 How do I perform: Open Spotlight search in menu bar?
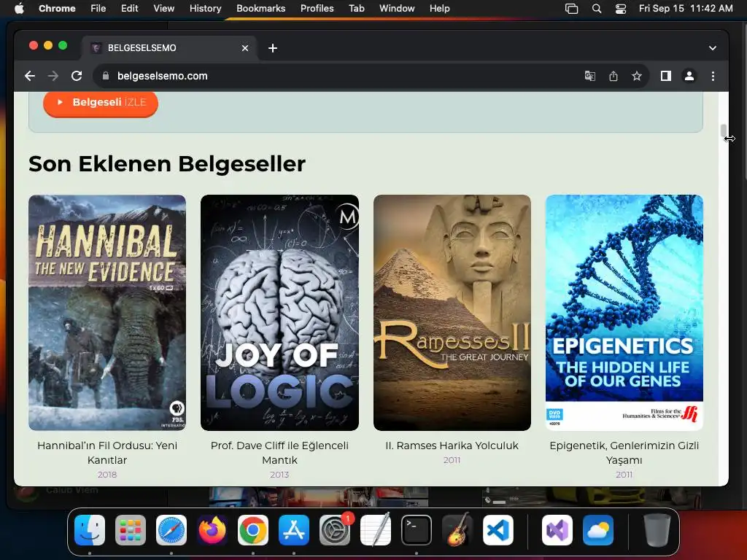pos(597,9)
